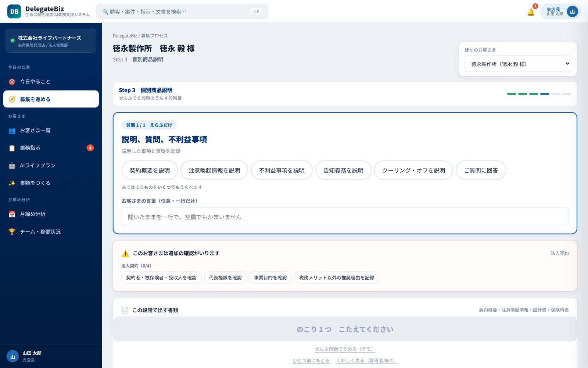588x368 pixels.
Task: Click the sparkle icon beside 書類をつくる
Action: (12, 183)
